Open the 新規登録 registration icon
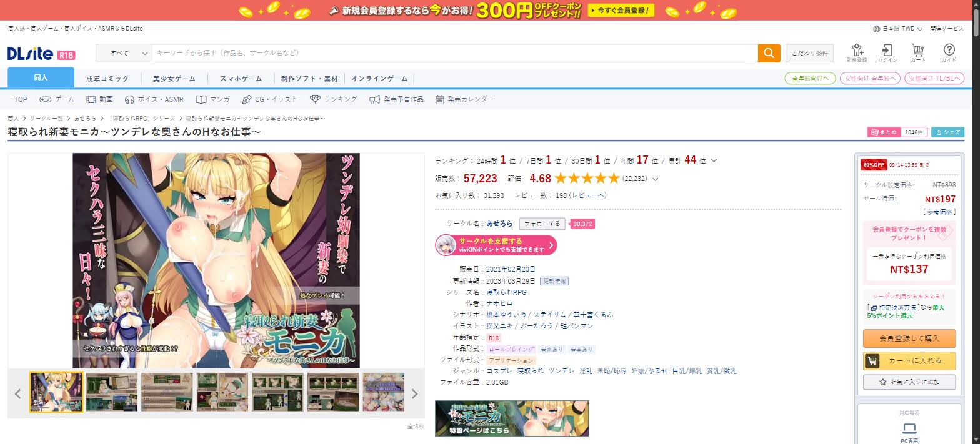Viewport: 980px width, 444px height. click(857, 53)
